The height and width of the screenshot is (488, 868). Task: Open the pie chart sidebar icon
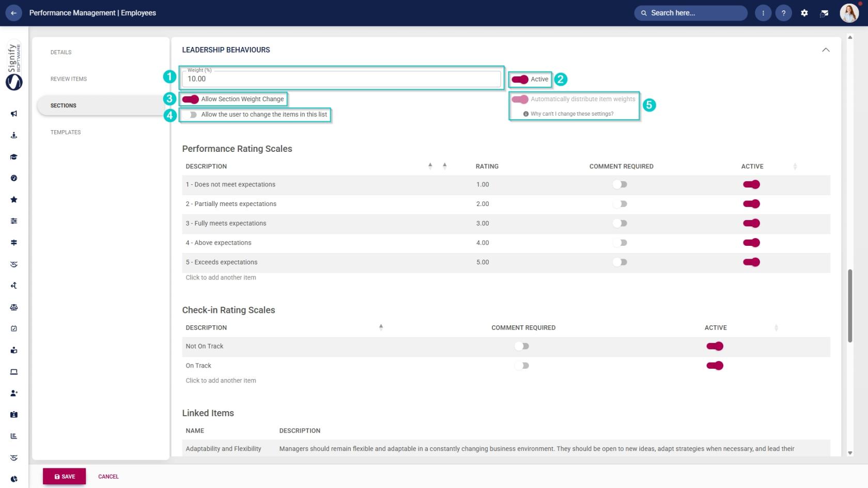[x=14, y=479]
